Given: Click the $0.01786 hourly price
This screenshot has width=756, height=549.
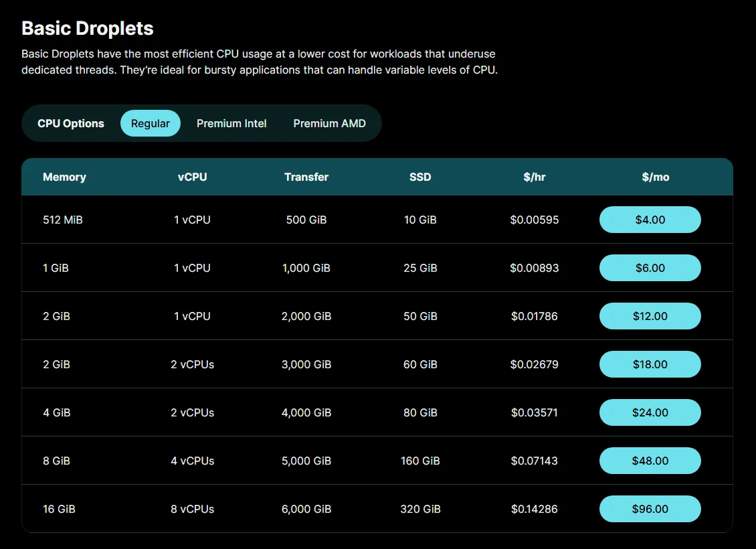Looking at the screenshot, I should [x=534, y=317].
